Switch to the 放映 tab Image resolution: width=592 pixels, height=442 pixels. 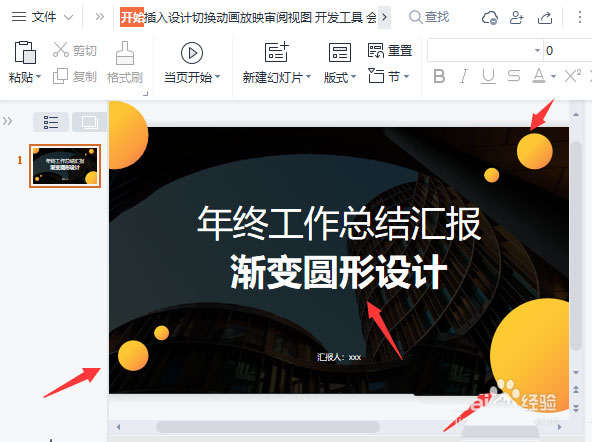click(253, 17)
